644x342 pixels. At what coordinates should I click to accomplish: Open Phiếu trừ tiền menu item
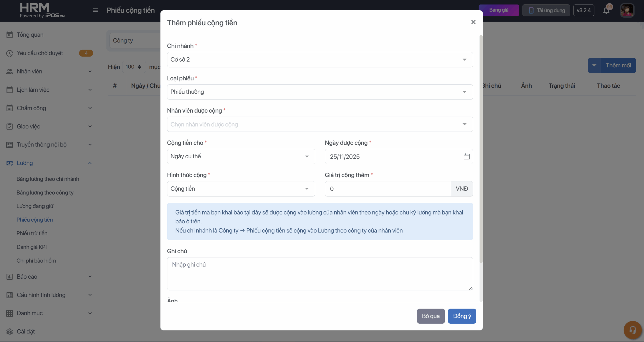32,233
